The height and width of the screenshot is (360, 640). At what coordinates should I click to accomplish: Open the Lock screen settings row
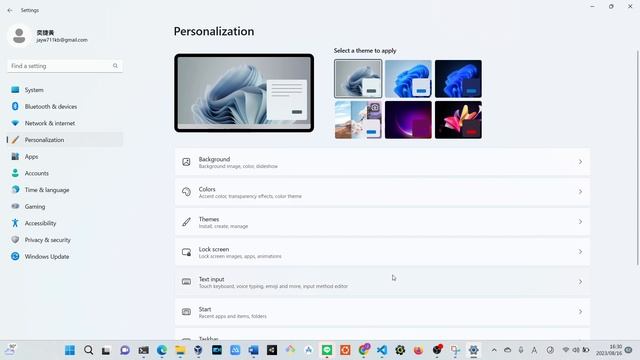point(382,252)
